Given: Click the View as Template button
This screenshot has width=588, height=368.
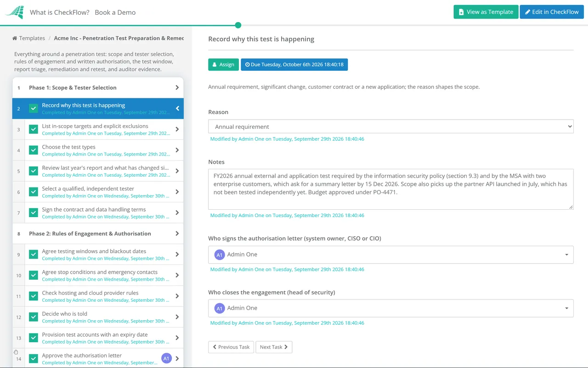Looking at the screenshot, I should tap(486, 12).
